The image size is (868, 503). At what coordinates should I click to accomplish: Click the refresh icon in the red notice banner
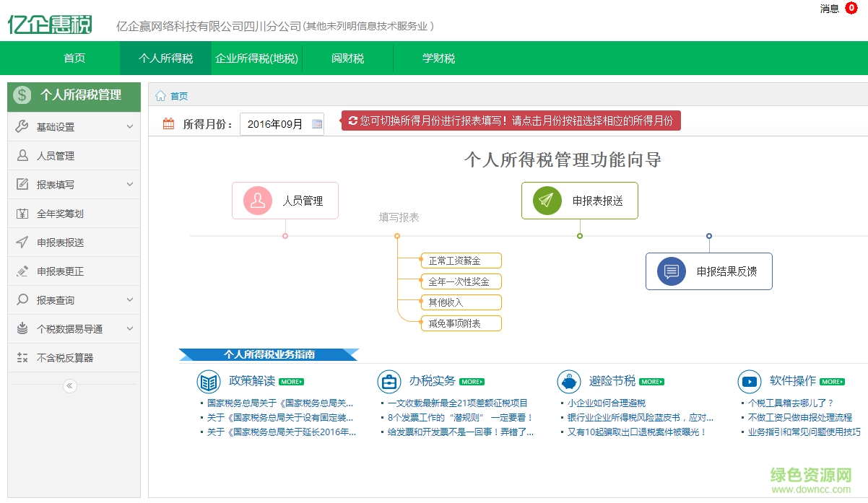click(353, 121)
